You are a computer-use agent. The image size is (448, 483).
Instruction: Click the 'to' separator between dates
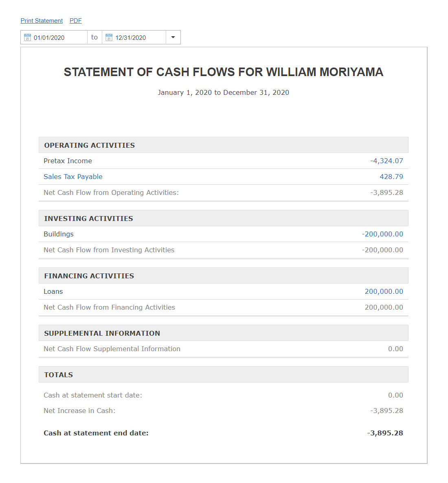click(94, 37)
